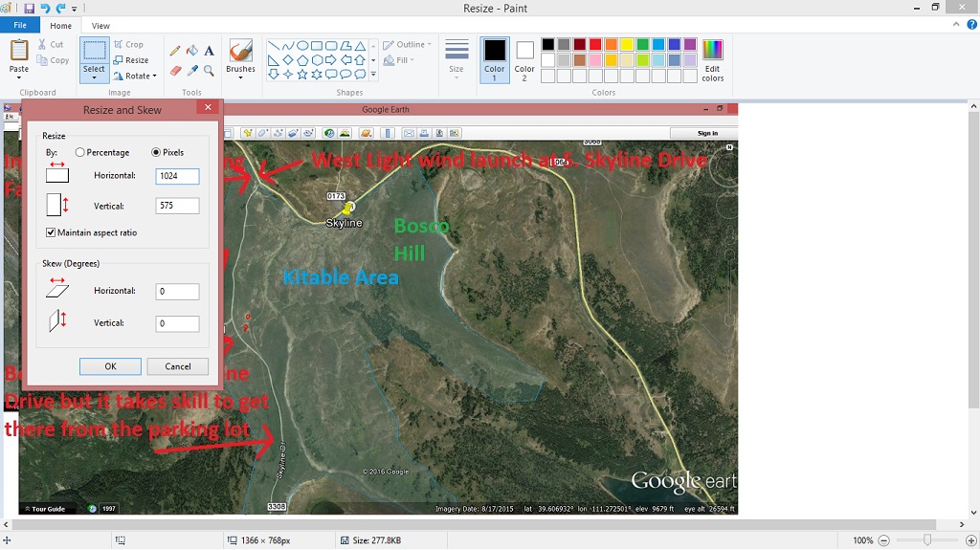This screenshot has height=550, width=980.
Task: Click OK in Resize and Skew
Action: 110,366
